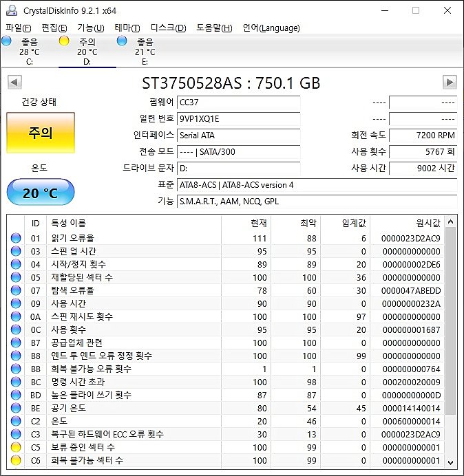Click the yellow 주의 health status button
464x476 pixels.
[x=41, y=133]
